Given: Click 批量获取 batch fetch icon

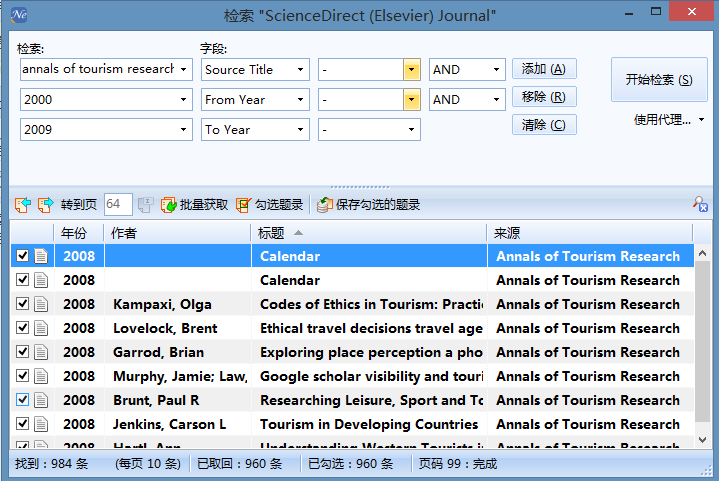Looking at the screenshot, I should click(168, 205).
